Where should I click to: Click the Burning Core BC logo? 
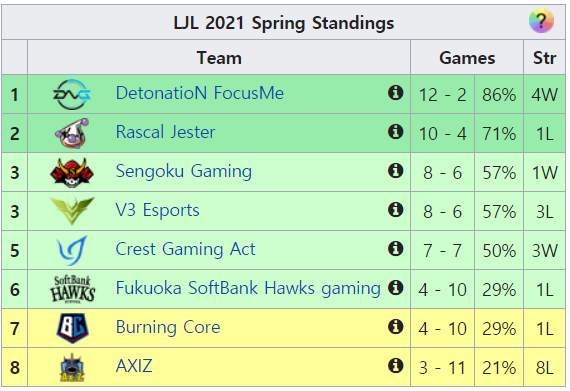pos(72,328)
